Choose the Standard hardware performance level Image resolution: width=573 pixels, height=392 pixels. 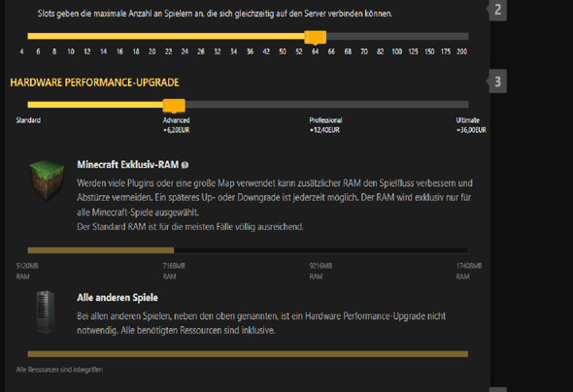pyautogui.click(x=28, y=120)
